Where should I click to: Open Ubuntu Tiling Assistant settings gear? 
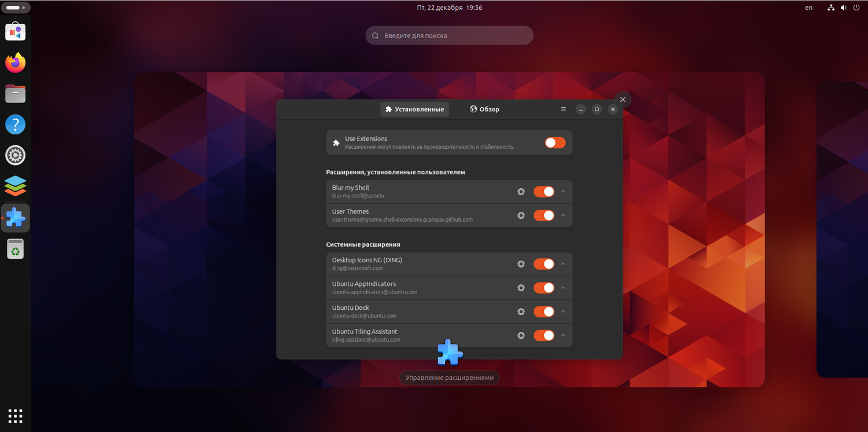point(521,335)
